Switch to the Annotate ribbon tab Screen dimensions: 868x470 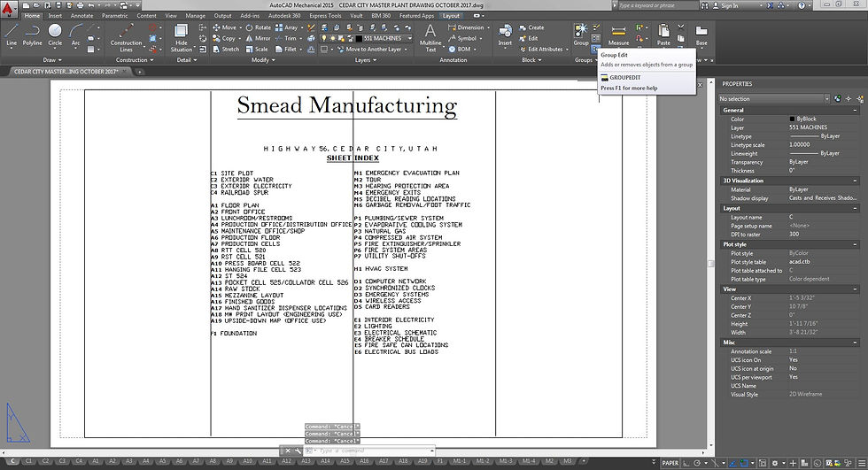point(81,15)
